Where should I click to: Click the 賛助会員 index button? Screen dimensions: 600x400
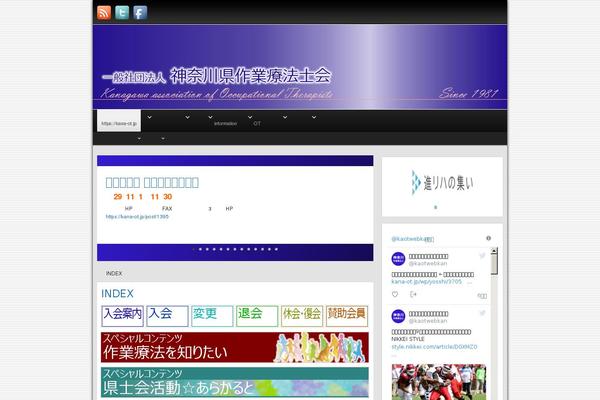tap(347, 316)
